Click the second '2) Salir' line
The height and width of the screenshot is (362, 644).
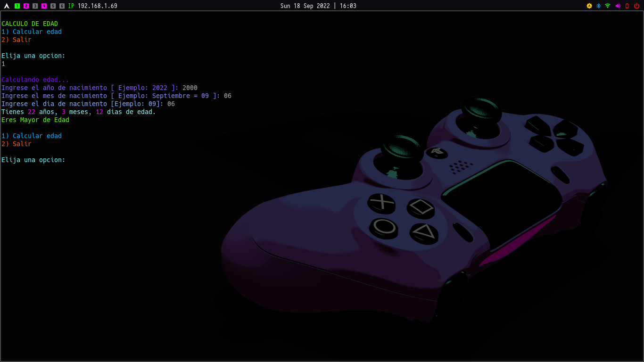[17, 144]
